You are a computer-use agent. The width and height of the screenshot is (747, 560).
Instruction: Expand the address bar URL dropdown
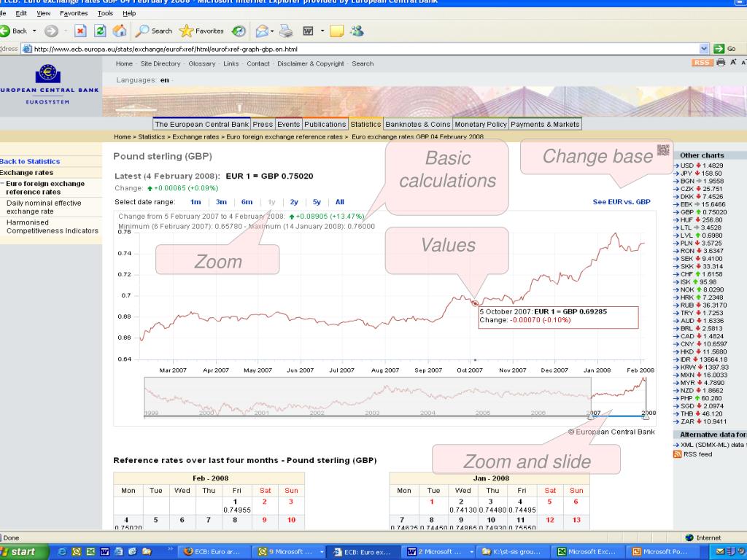click(704, 49)
